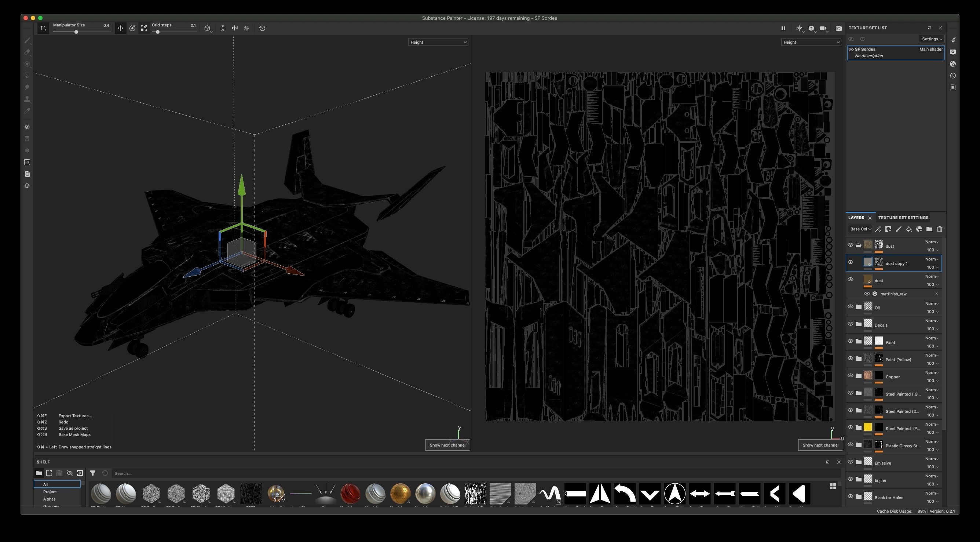Image resolution: width=980 pixels, height=542 pixels.
Task: Open the Height channel dropdown in 2D viewport
Action: (x=811, y=42)
